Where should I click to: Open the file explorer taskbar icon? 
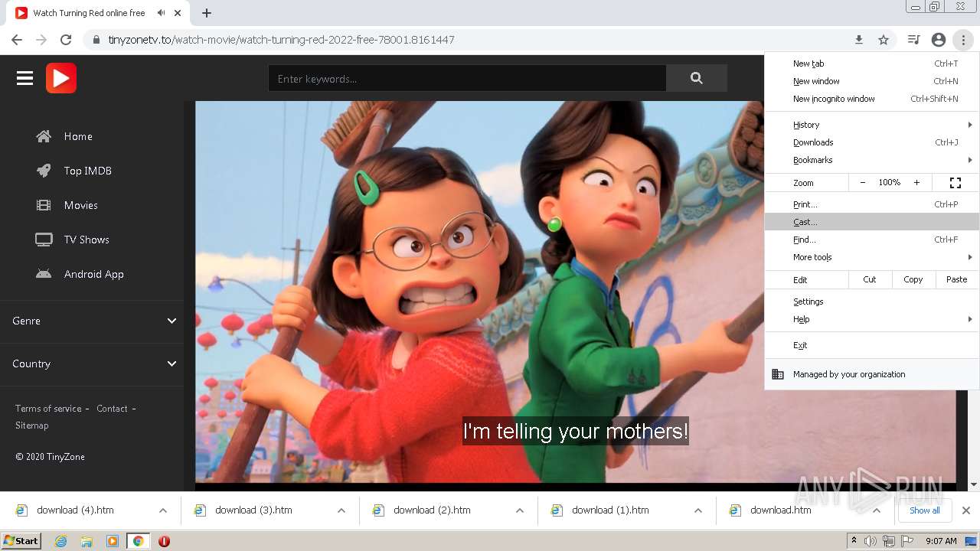pyautogui.click(x=87, y=541)
